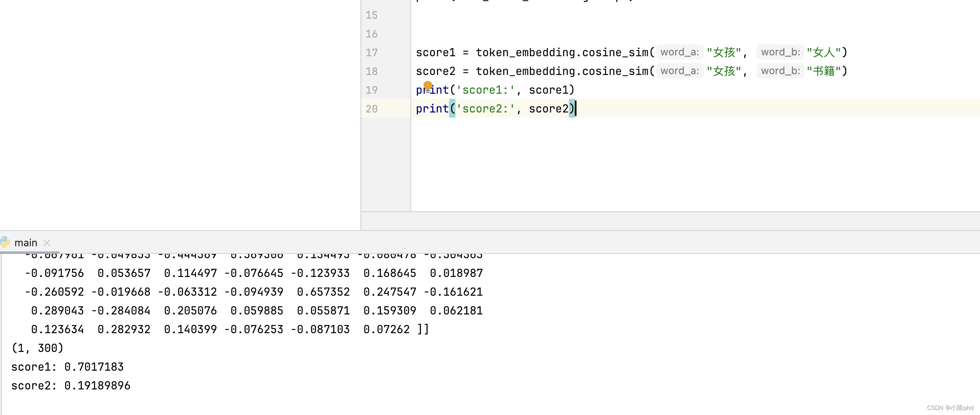Click value 0.168645 in console output

click(390, 273)
